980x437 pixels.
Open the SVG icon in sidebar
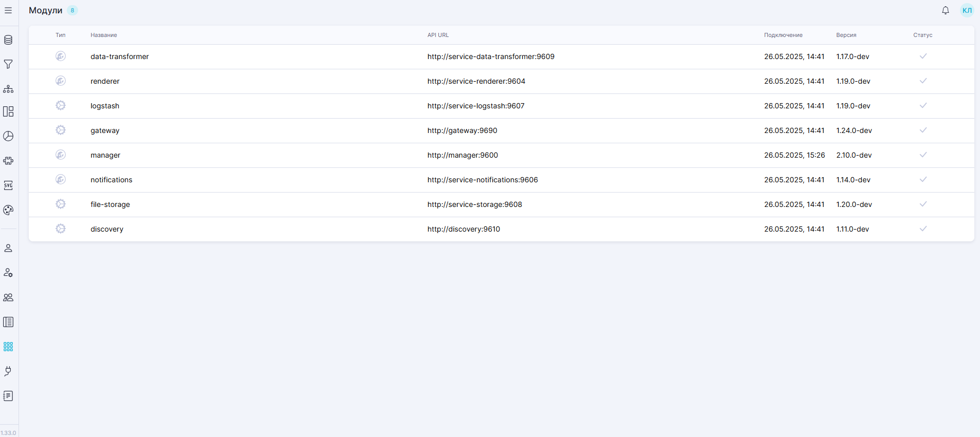point(8,185)
